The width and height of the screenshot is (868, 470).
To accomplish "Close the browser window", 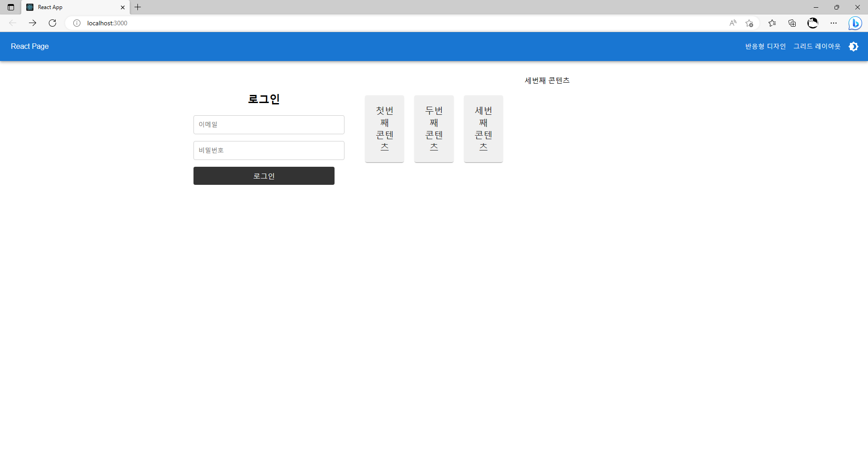I will tap(858, 7).
